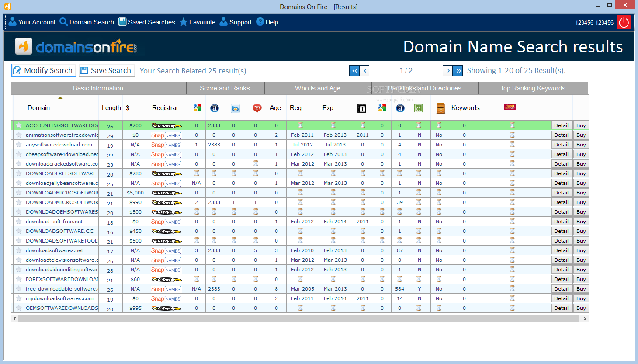Favourite star for ACCOUNTINGSOFTWAREDOW row
638x364 pixels.
(19, 125)
